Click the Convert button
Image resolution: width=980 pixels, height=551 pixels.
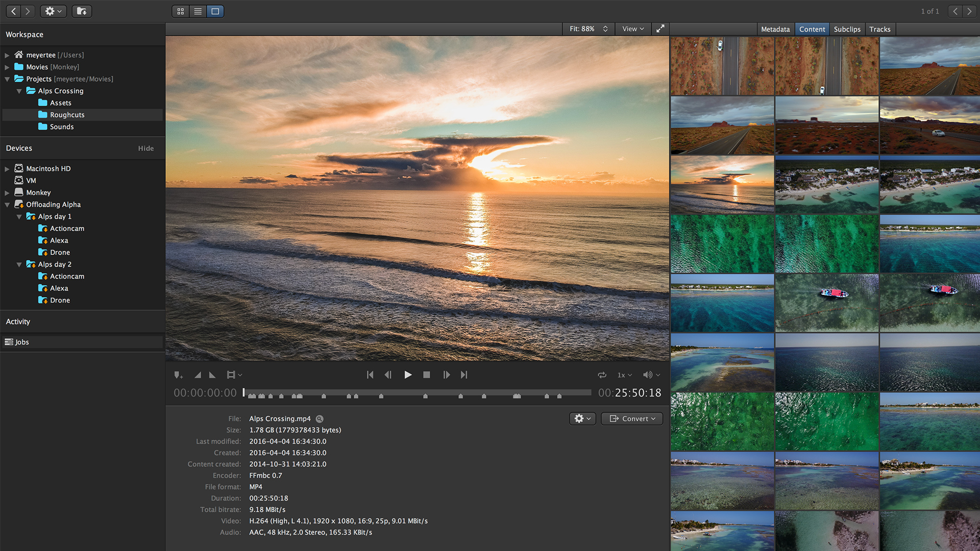632,419
